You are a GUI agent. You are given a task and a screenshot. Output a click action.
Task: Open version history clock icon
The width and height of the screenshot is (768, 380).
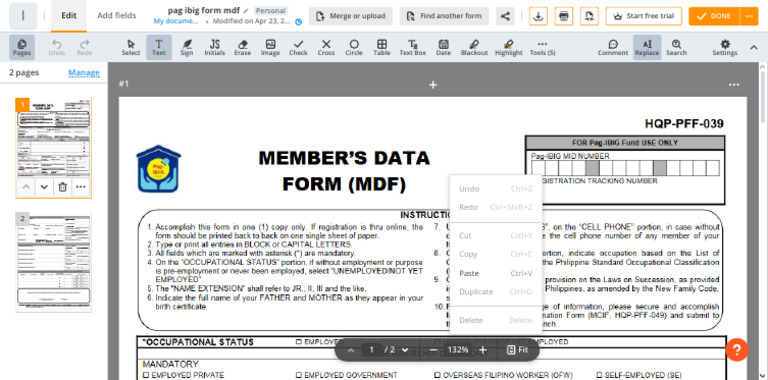point(298,22)
